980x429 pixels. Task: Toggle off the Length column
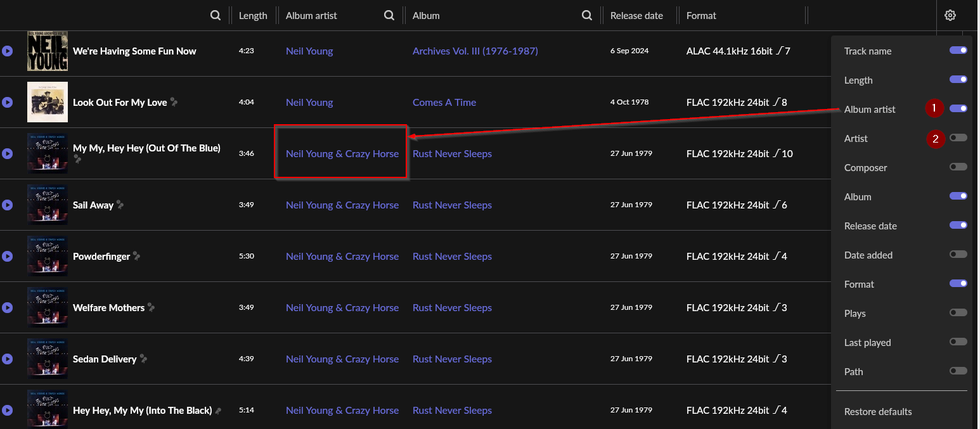click(958, 80)
